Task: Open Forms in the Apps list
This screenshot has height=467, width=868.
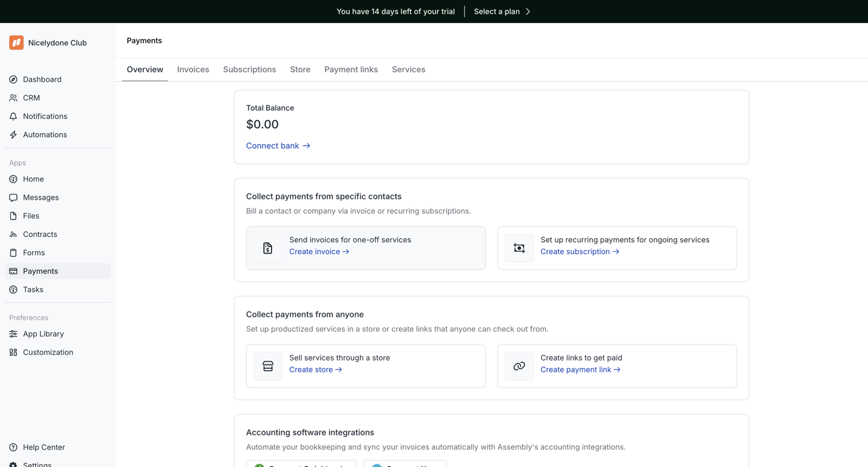Action: [57, 252]
